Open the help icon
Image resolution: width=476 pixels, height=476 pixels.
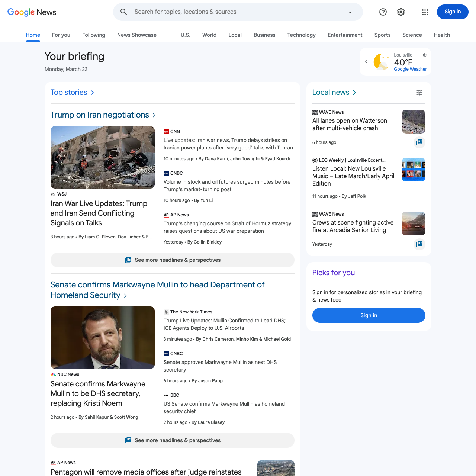point(383,12)
